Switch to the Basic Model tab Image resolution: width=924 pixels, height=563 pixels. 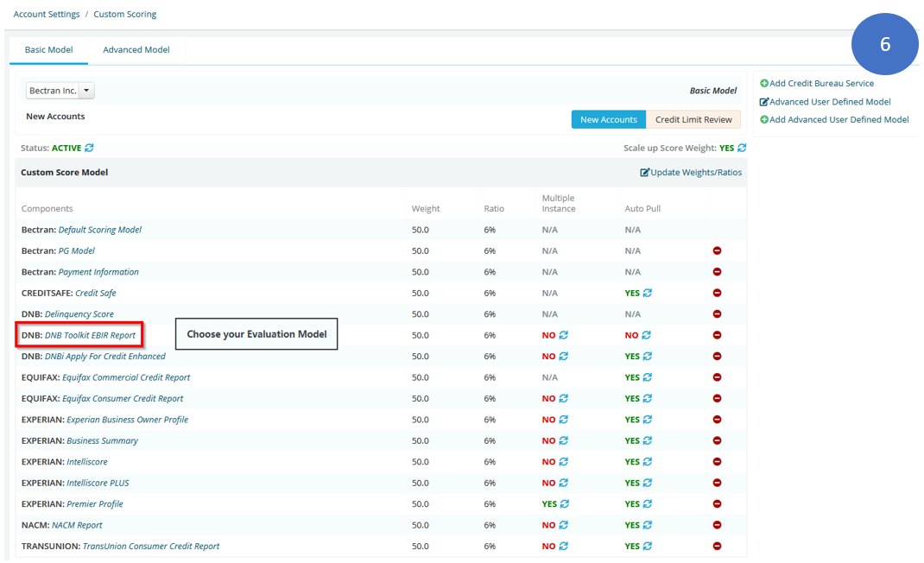[49, 50]
